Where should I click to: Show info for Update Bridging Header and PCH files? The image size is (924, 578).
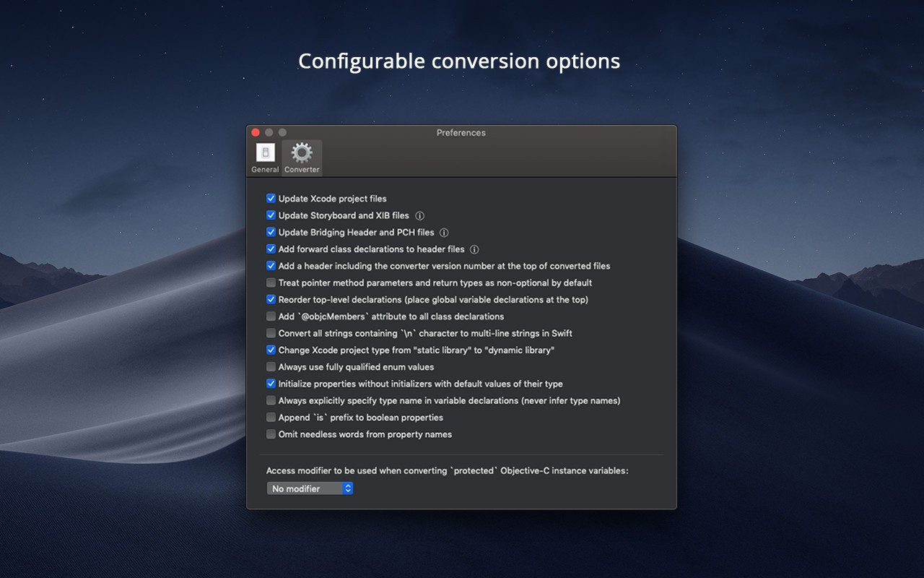click(x=444, y=233)
